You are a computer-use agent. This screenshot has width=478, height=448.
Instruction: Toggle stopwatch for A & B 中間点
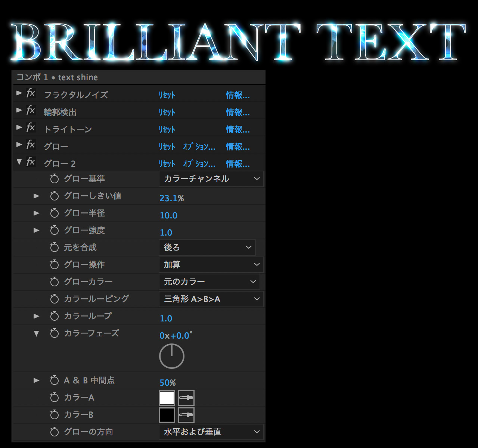pyautogui.click(x=55, y=381)
